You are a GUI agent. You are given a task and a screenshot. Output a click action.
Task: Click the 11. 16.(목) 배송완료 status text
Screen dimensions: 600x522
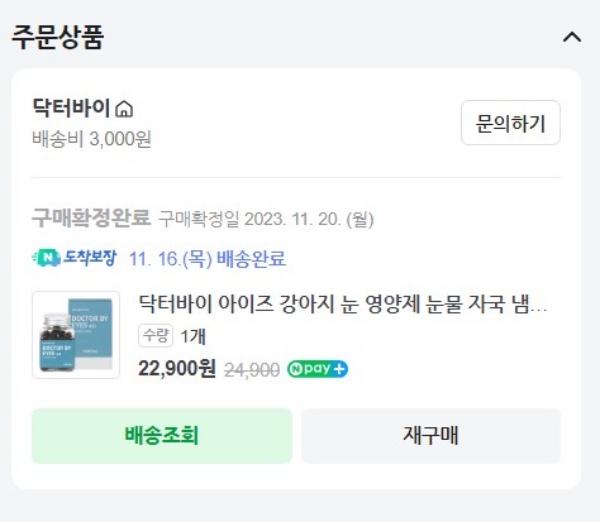click(207, 259)
